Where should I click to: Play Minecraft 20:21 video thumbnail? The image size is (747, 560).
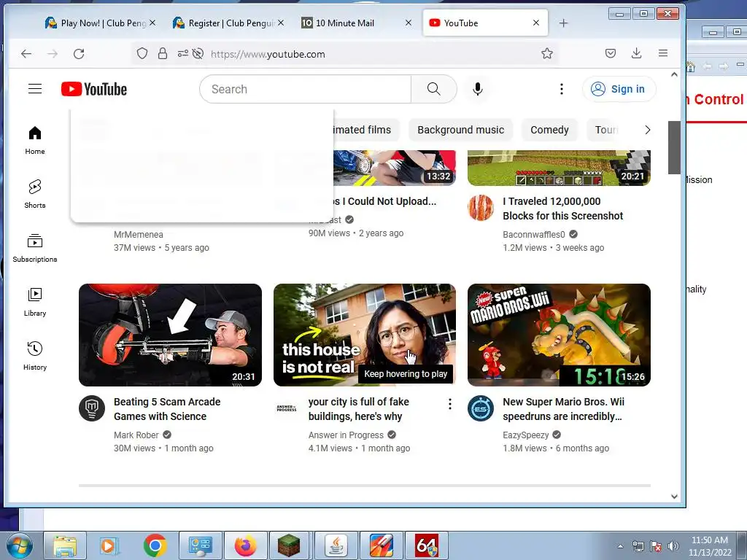pyautogui.click(x=559, y=168)
